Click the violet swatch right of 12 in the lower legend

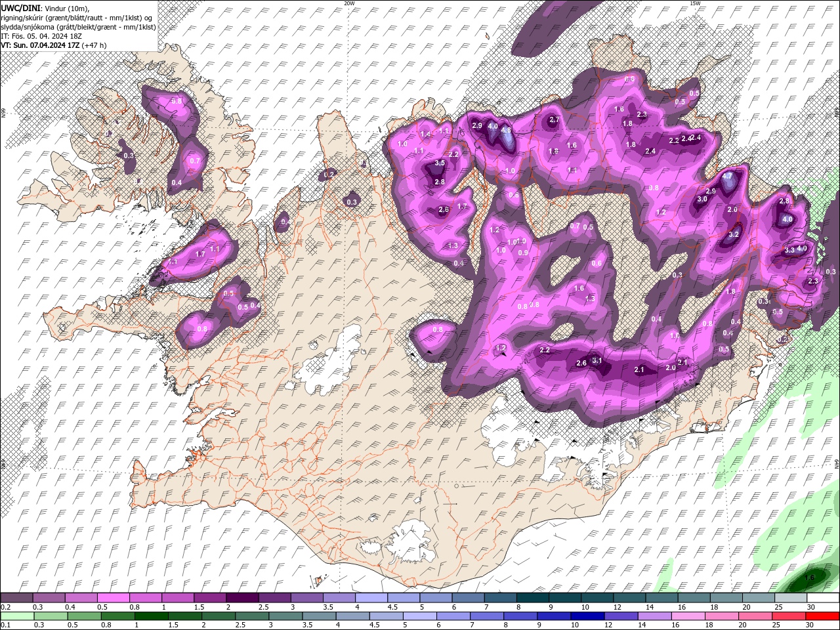pos(621,616)
